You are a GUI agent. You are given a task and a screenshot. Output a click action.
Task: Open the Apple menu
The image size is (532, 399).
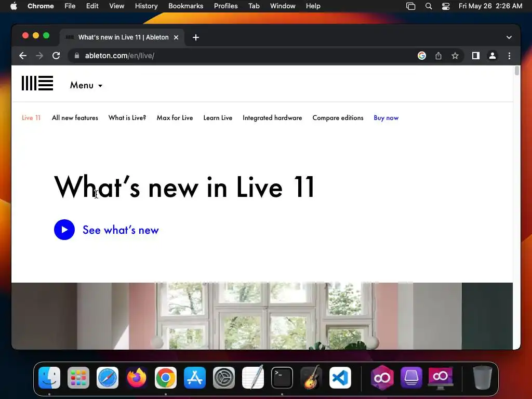tap(14, 6)
